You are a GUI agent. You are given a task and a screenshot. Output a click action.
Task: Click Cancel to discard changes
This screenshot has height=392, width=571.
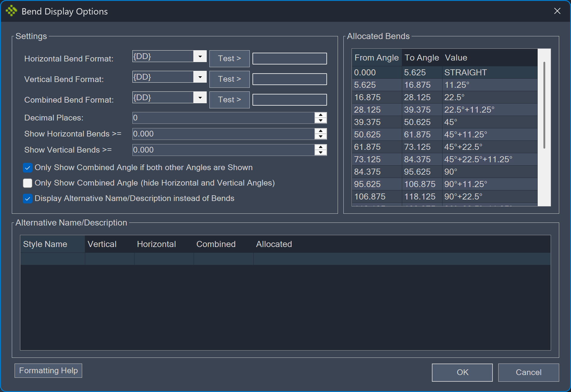(529, 372)
